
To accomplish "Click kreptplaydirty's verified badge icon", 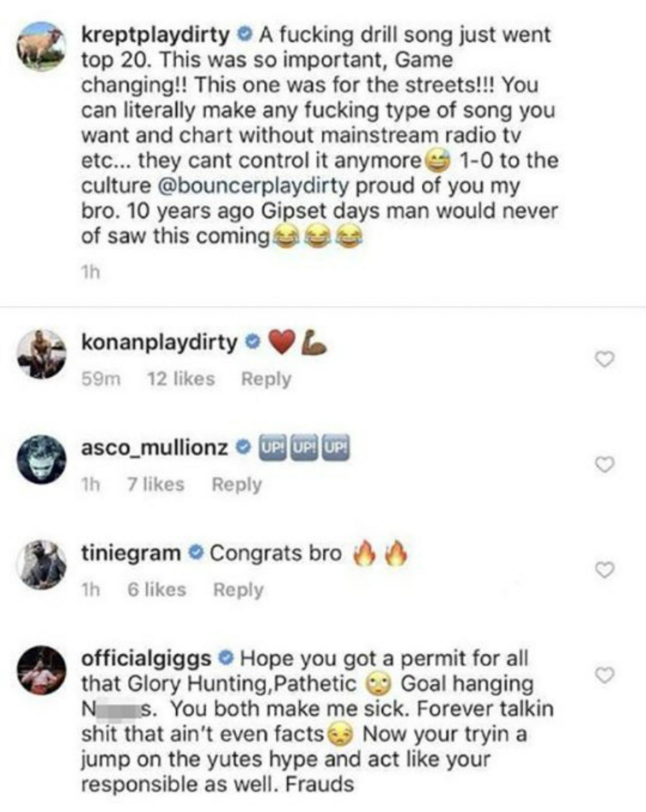I will [245, 35].
